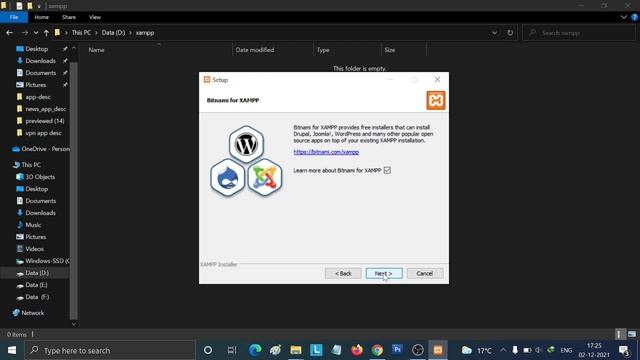The image size is (640, 360).
Task: Sort by Date modified column
Action: click(x=255, y=50)
